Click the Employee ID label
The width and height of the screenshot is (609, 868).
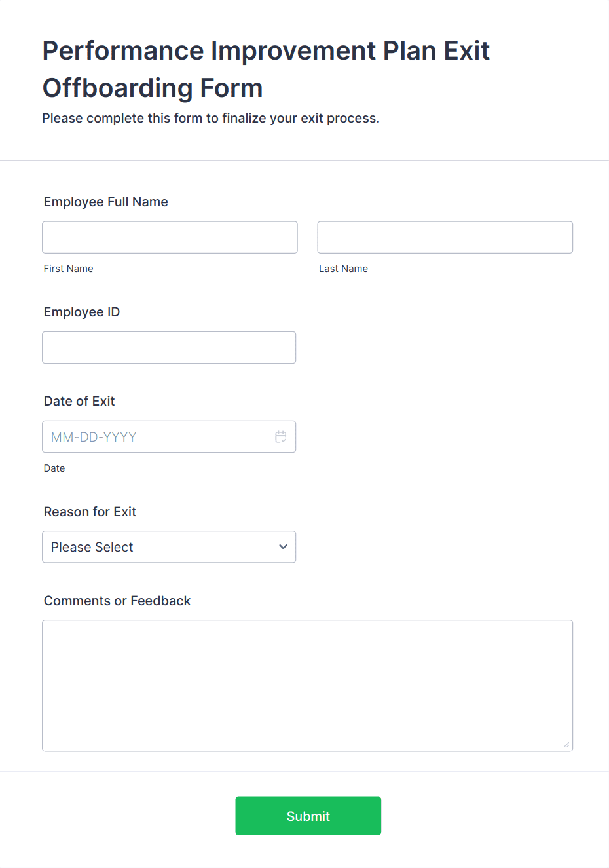(82, 312)
